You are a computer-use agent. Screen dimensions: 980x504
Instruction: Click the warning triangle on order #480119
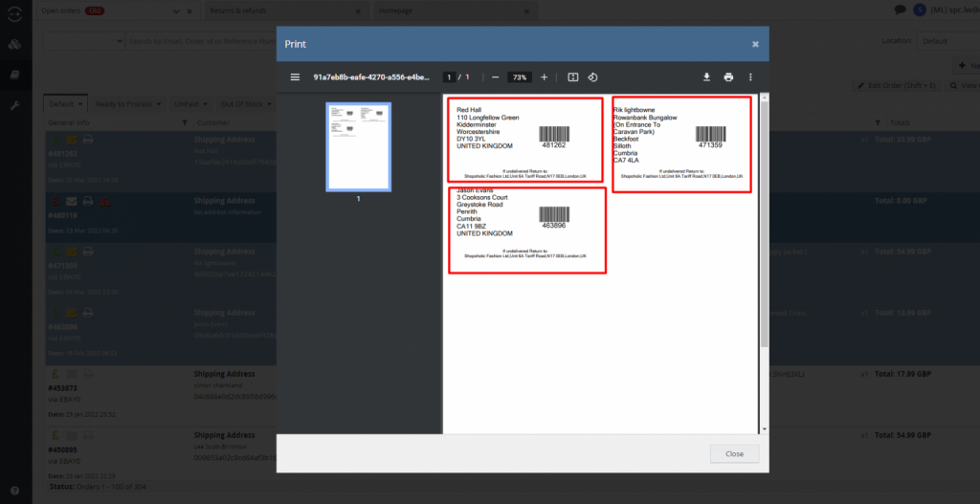click(x=105, y=201)
